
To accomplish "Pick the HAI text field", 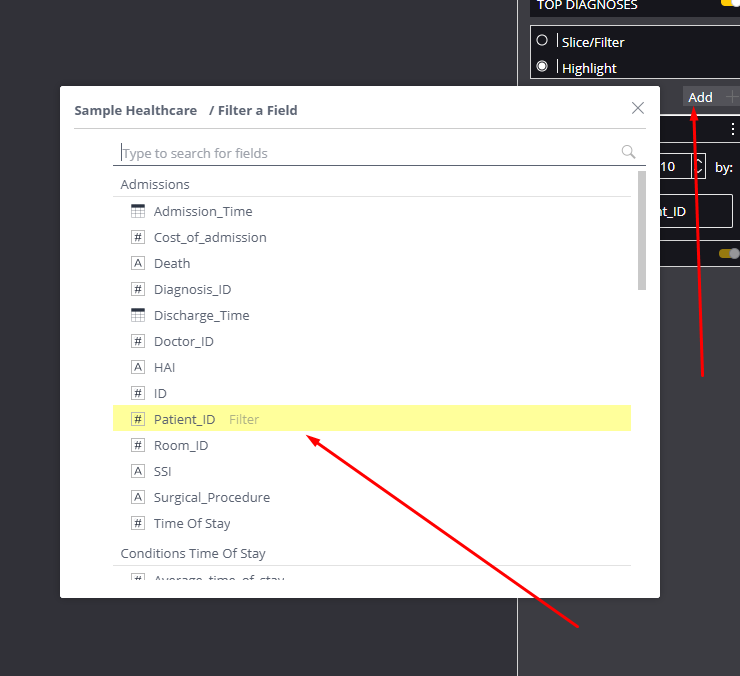I will click(x=164, y=367).
